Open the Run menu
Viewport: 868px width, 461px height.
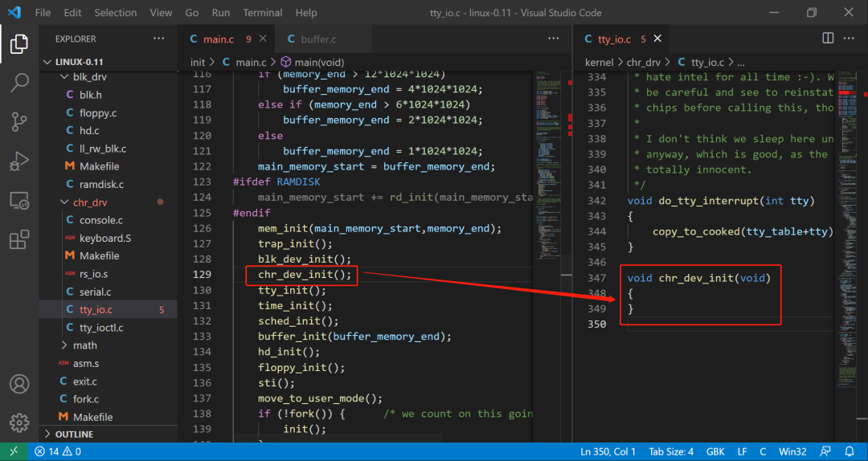pyautogui.click(x=221, y=12)
